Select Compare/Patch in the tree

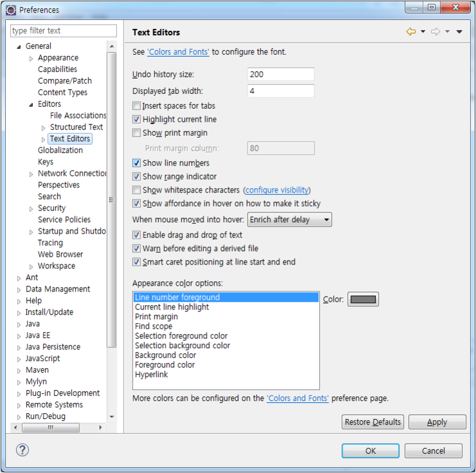tap(65, 81)
